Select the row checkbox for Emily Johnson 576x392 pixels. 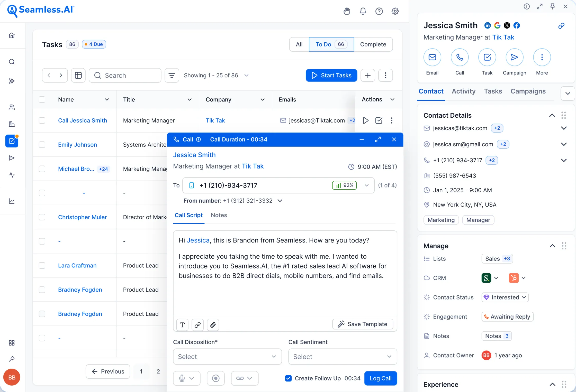42,144
